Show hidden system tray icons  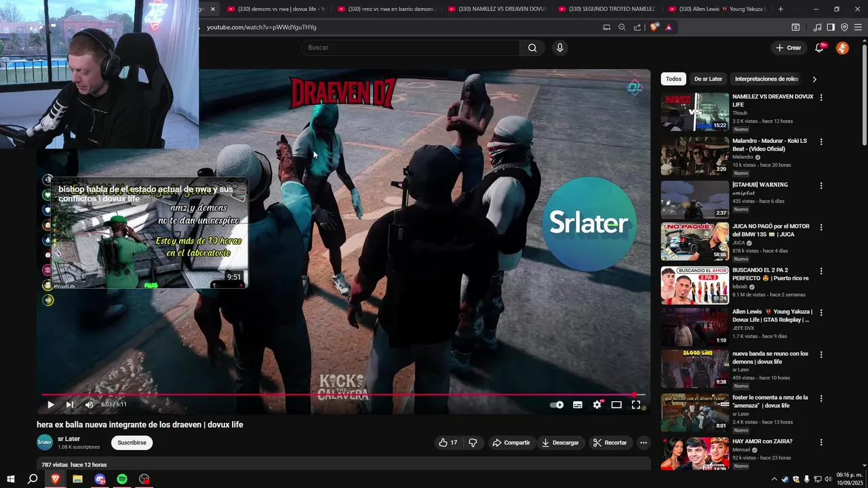[774, 479]
